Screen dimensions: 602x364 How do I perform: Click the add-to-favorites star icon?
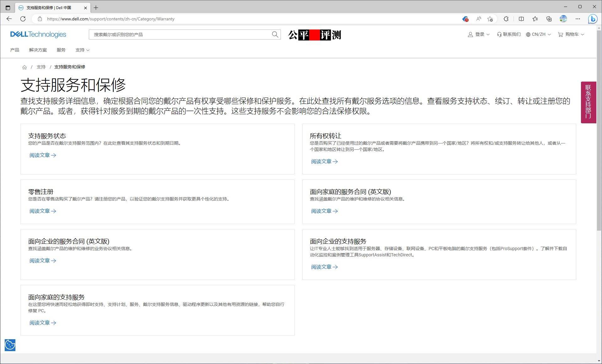click(x=490, y=19)
